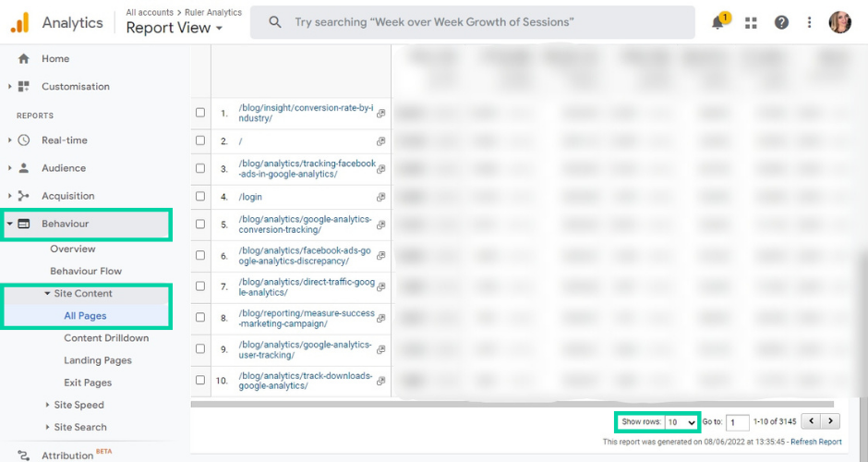Open the help question mark icon
The width and height of the screenshot is (868, 462).
point(781,22)
